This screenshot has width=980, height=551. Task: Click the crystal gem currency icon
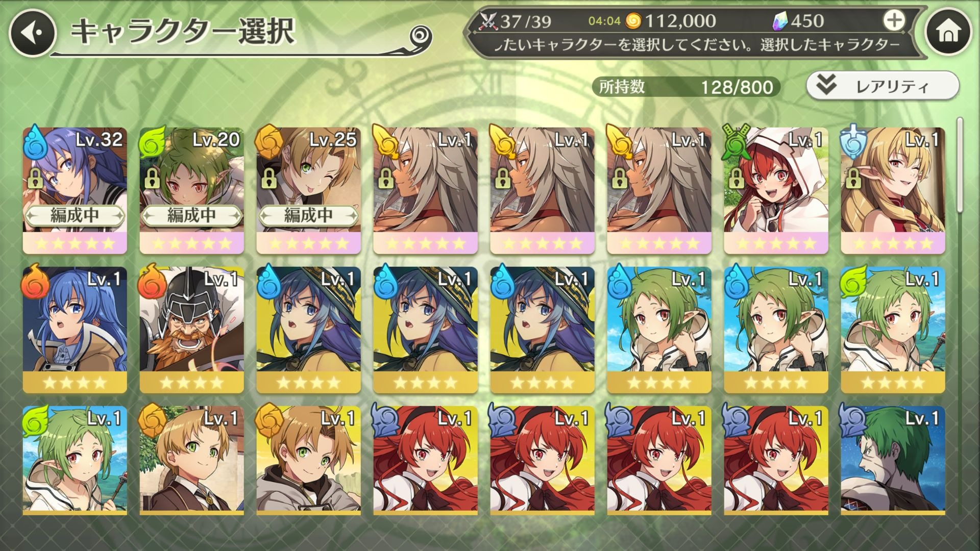[781, 21]
